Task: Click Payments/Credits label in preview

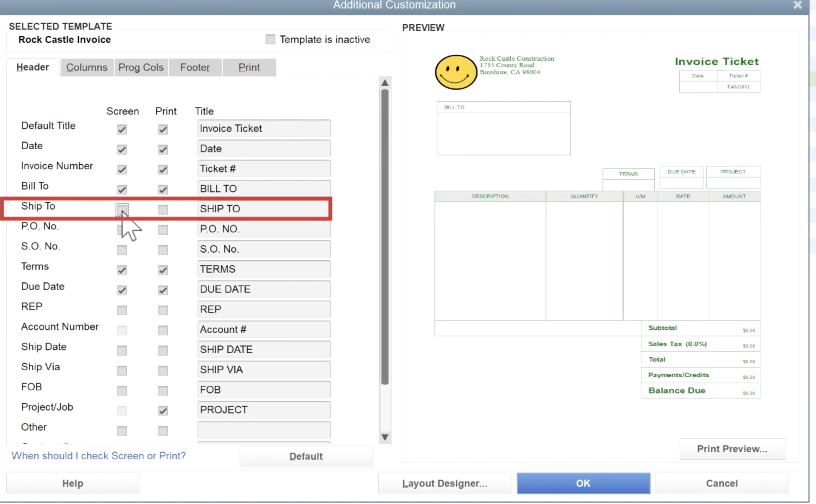Action: [x=678, y=375]
